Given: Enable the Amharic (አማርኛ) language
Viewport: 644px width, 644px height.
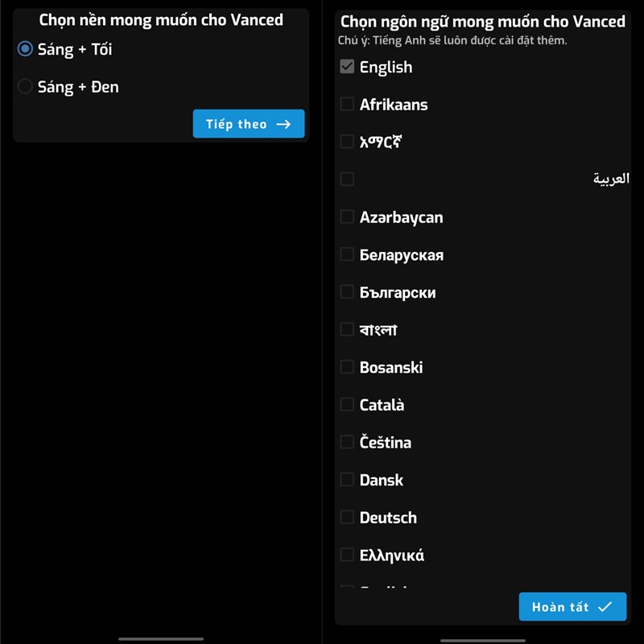Looking at the screenshot, I should point(347,142).
